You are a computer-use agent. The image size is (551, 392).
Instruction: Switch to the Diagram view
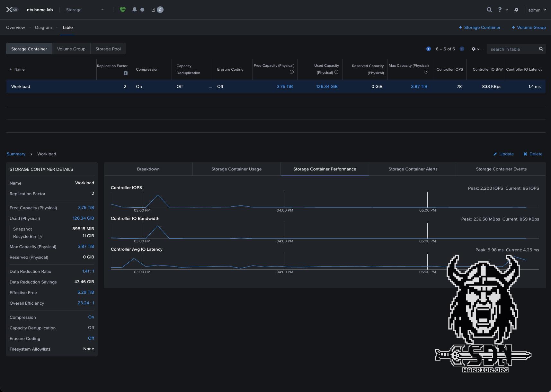[43, 27]
